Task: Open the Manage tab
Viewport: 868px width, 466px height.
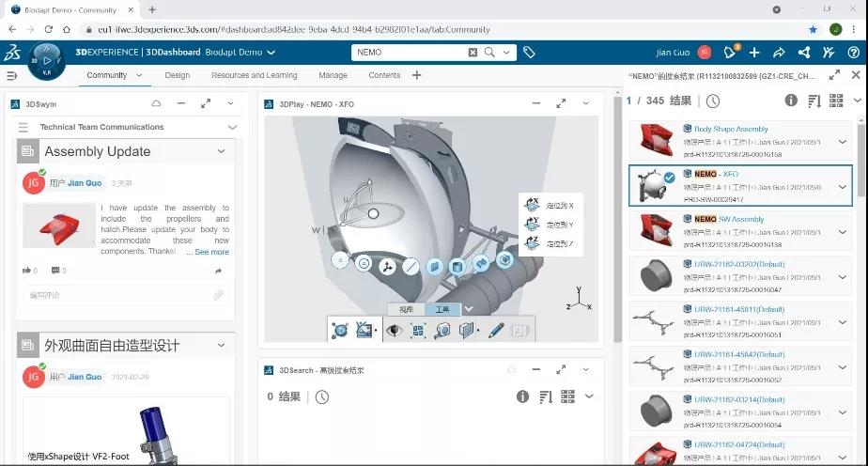Action: (x=333, y=75)
